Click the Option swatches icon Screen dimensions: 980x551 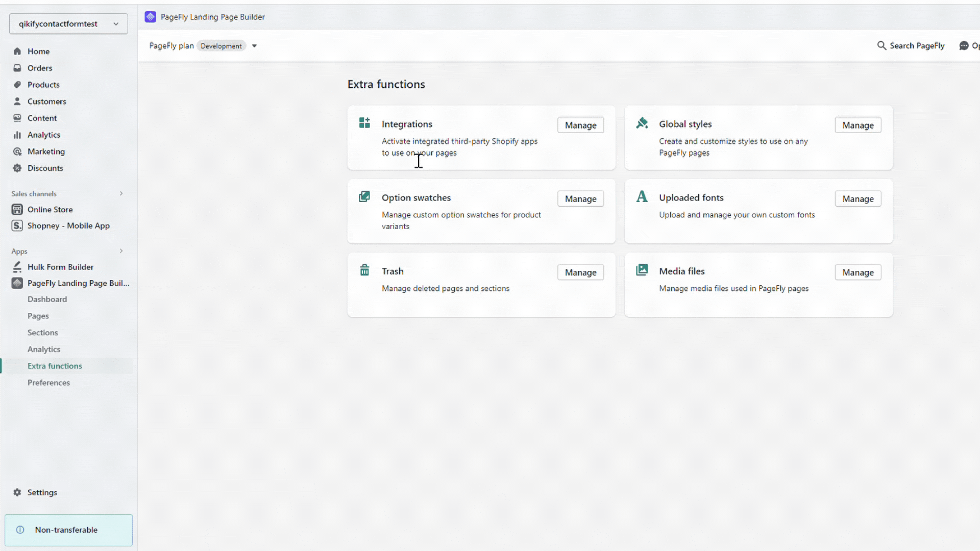click(364, 196)
